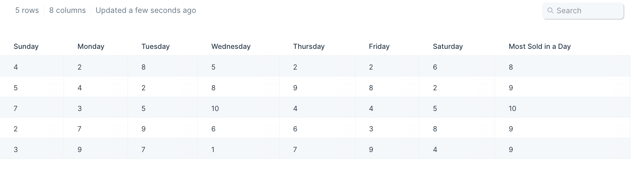
Task: Select Sunday cell with value 7
Action: pos(32,109)
